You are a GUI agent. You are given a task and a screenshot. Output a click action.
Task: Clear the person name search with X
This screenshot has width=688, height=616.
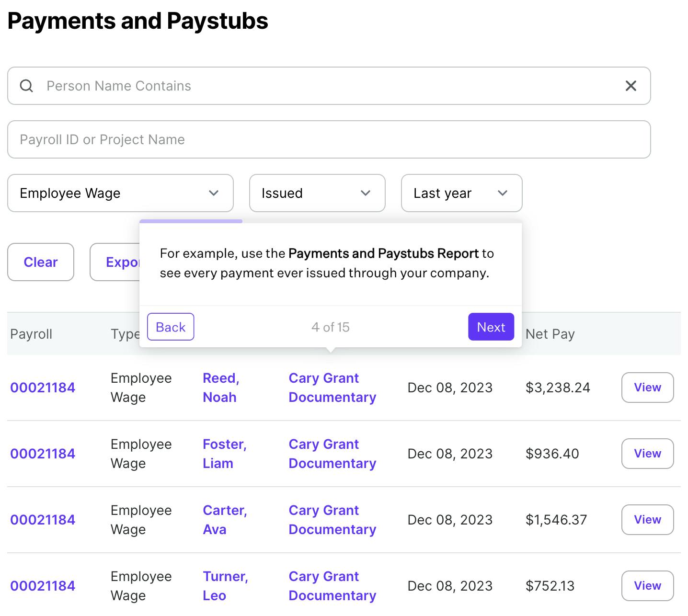coord(631,86)
